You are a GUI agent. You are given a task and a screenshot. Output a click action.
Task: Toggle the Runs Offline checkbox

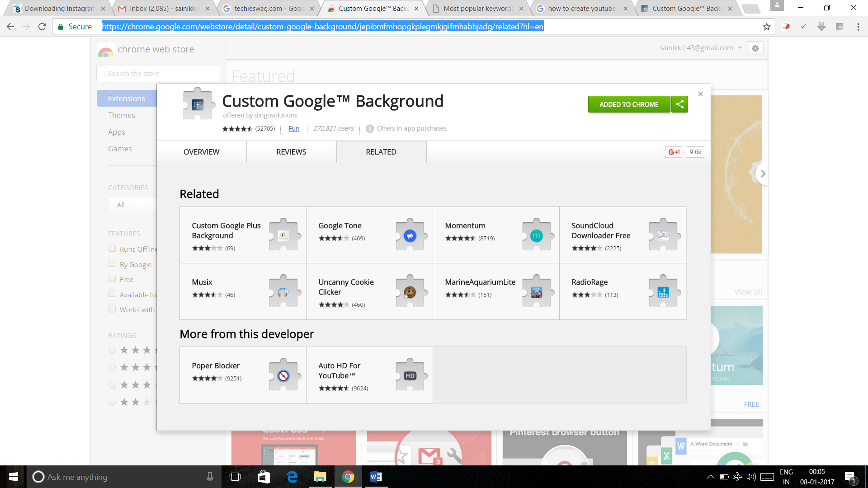pyautogui.click(x=112, y=248)
